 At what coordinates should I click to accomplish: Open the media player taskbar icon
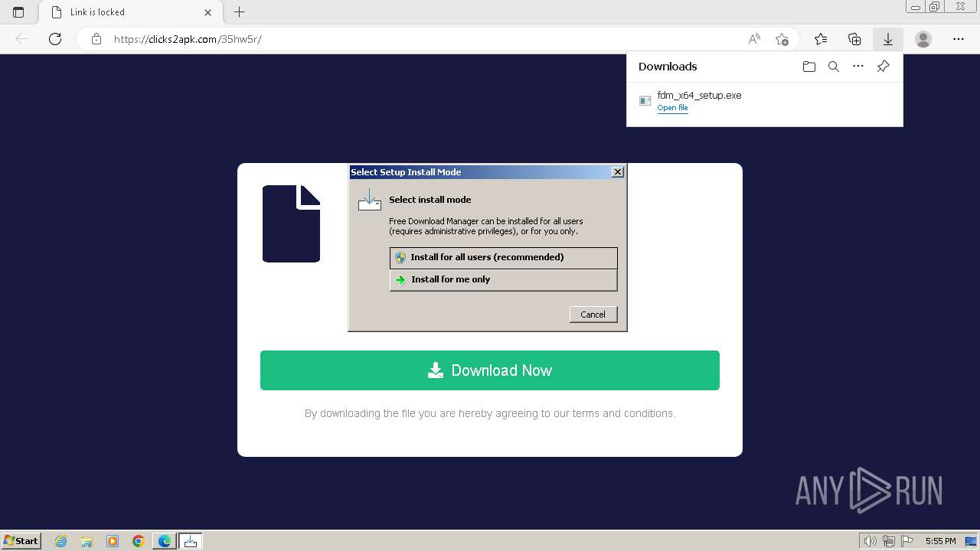click(113, 541)
